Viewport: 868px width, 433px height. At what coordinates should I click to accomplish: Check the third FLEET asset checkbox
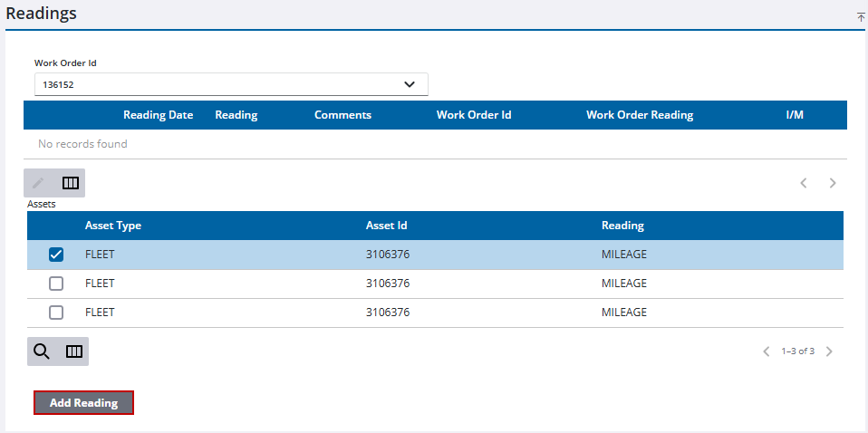pyautogui.click(x=56, y=313)
